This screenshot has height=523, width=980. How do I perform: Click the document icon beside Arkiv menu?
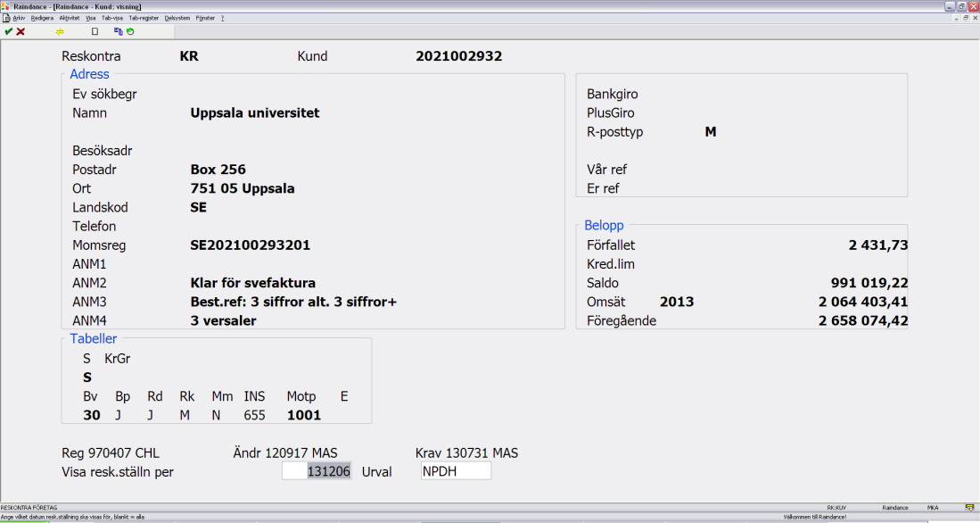tap(6, 18)
